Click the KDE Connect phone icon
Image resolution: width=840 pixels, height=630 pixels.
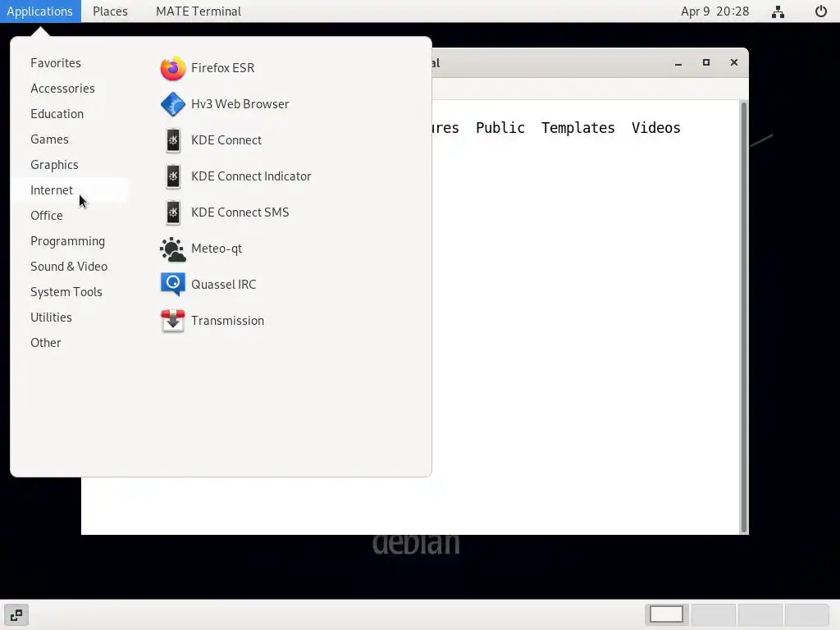172,140
